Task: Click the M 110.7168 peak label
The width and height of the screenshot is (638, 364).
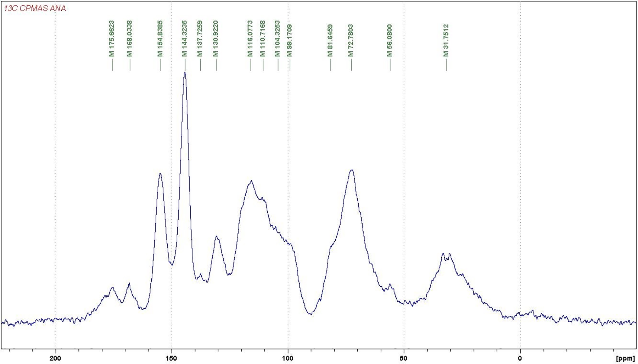Action: [263, 39]
